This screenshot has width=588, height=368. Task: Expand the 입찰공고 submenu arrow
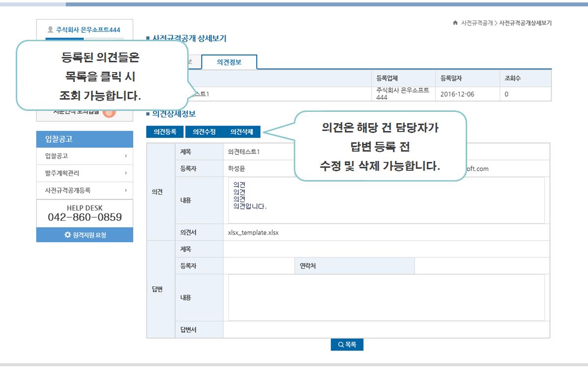point(126,156)
